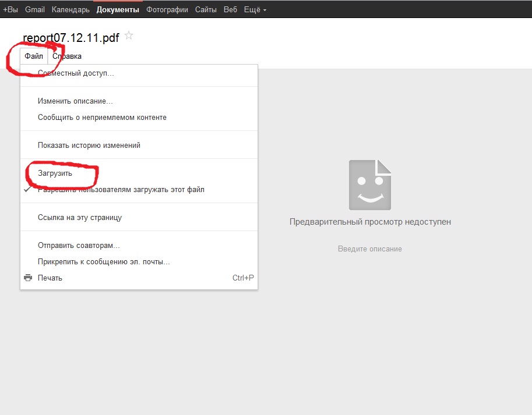Image resolution: width=532 pixels, height=415 pixels.
Task: Click the printer icon beside Печать
Action: point(28,278)
